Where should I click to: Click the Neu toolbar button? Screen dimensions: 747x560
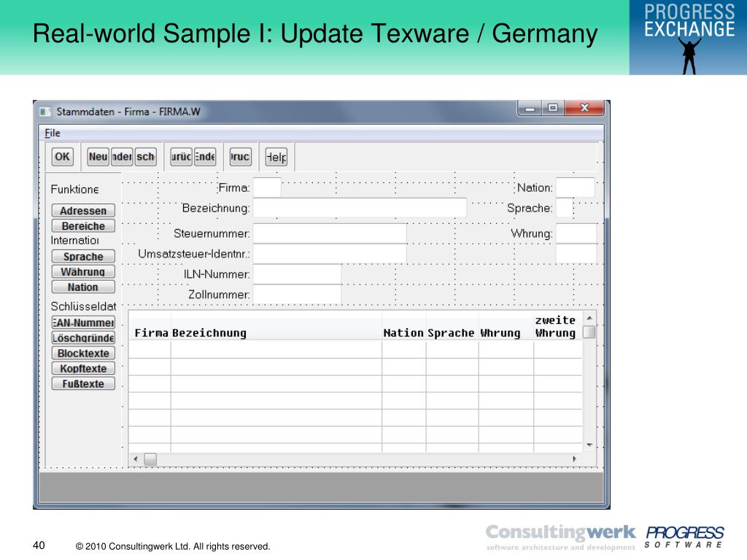pos(98,157)
